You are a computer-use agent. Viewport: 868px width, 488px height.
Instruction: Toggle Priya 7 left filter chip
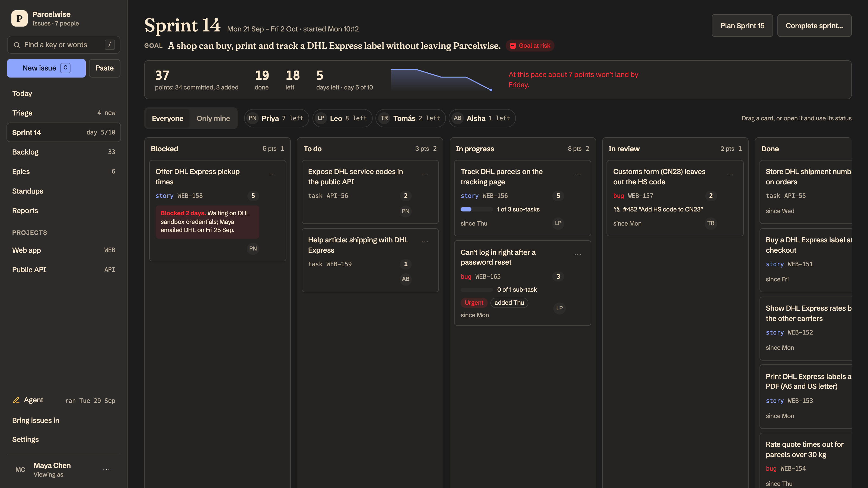click(276, 118)
